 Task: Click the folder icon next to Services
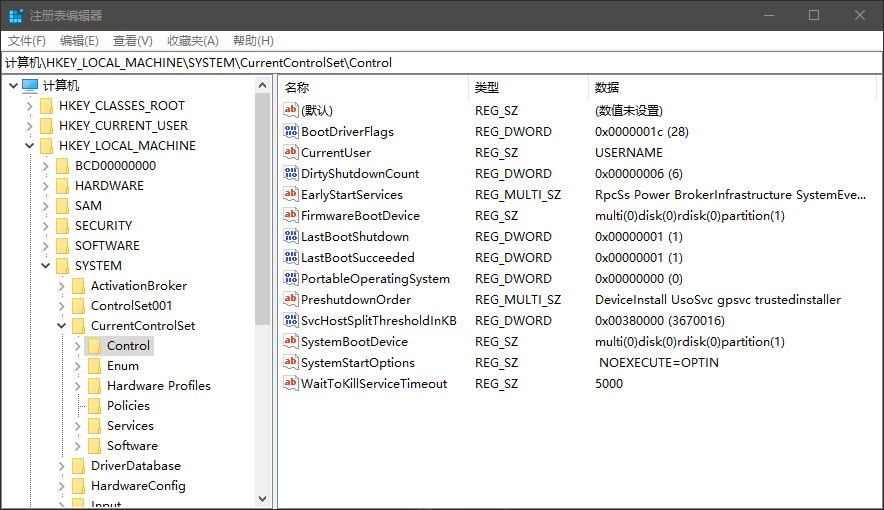tap(94, 426)
